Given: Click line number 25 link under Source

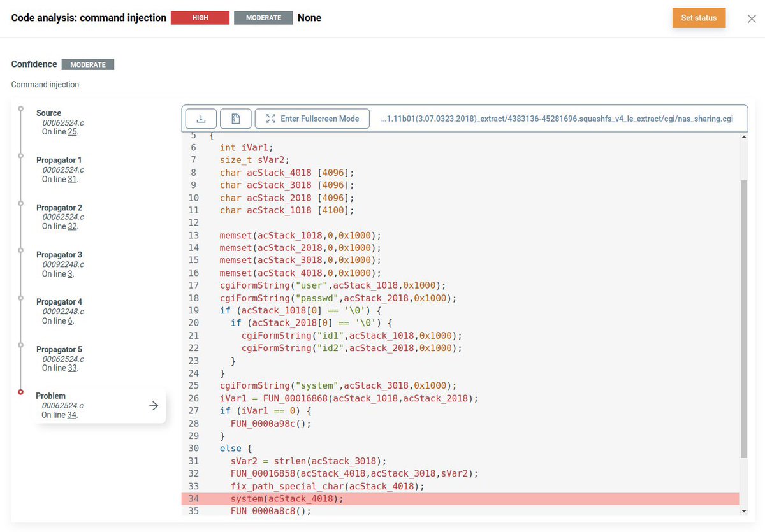Looking at the screenshot, I should click(72, 132).
